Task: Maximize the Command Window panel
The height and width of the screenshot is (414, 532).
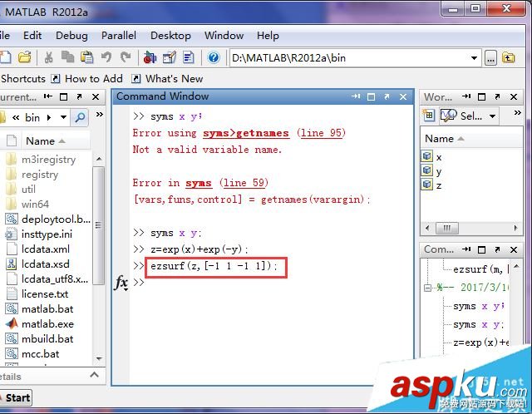Action: click(372, 97)
